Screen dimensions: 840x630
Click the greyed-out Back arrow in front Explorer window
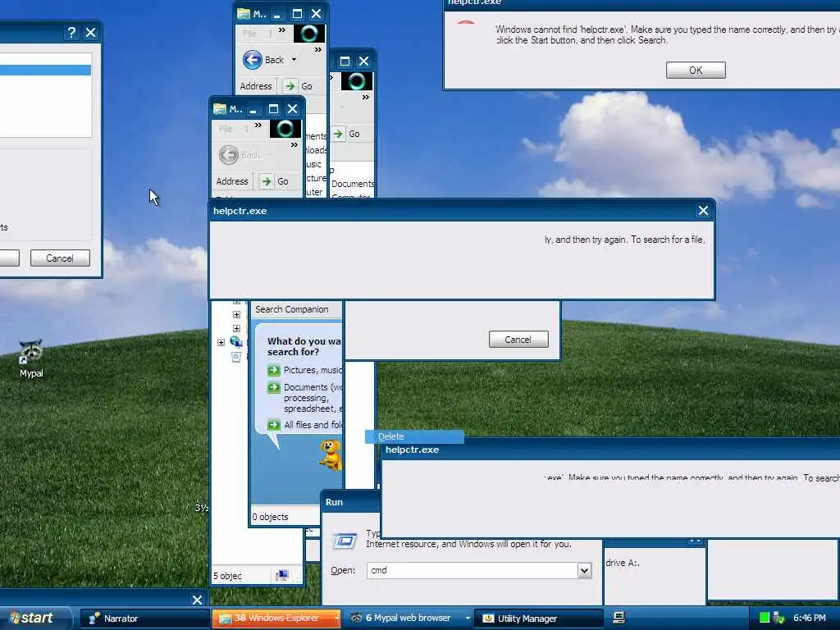tap(229, 155)
